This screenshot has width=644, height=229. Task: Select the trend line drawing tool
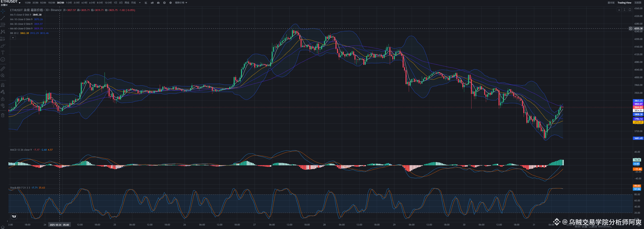point(3,18)
